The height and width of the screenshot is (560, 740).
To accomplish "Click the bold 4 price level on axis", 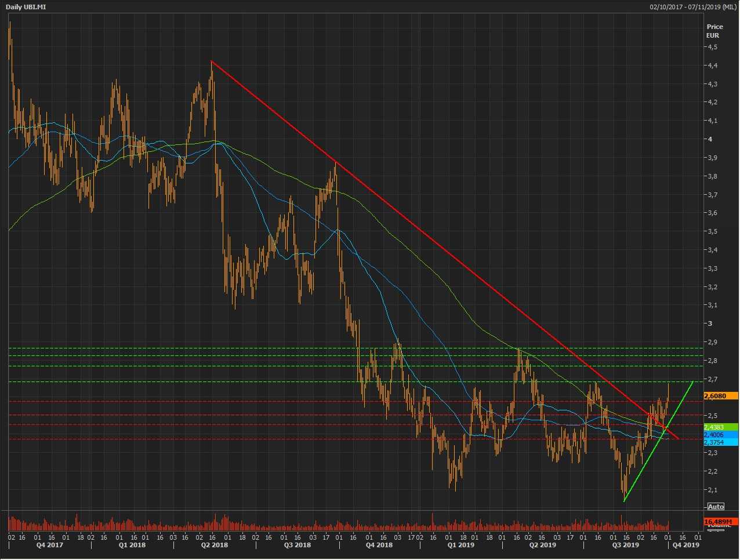I will click(709, 139).
